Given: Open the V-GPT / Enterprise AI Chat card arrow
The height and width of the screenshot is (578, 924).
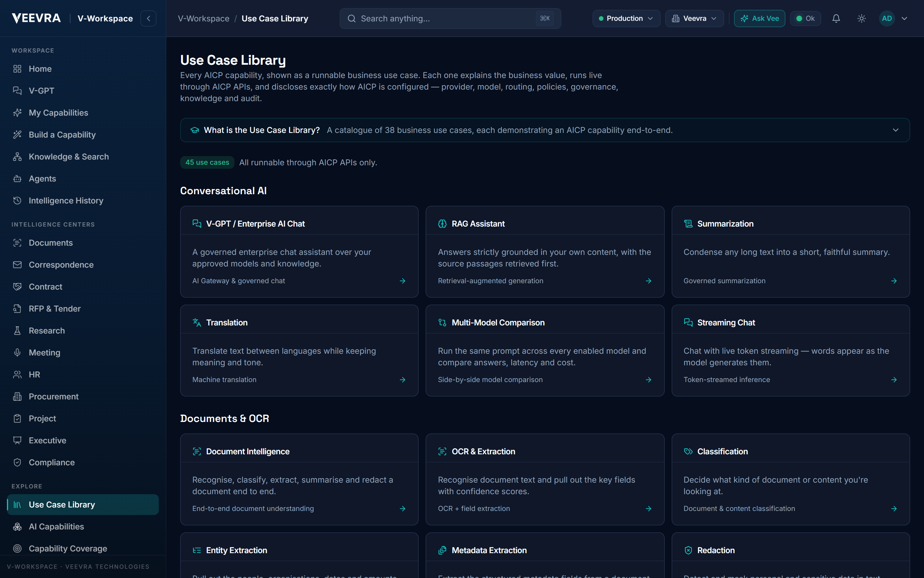Looking at the screenshot, I should pos(403,281).
